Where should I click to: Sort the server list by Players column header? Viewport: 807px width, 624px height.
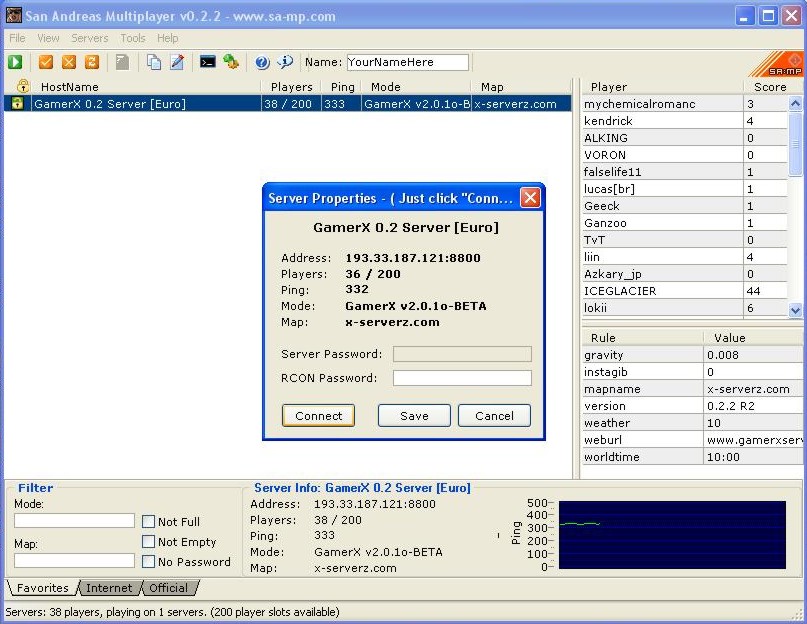click(x=291, y=86)
